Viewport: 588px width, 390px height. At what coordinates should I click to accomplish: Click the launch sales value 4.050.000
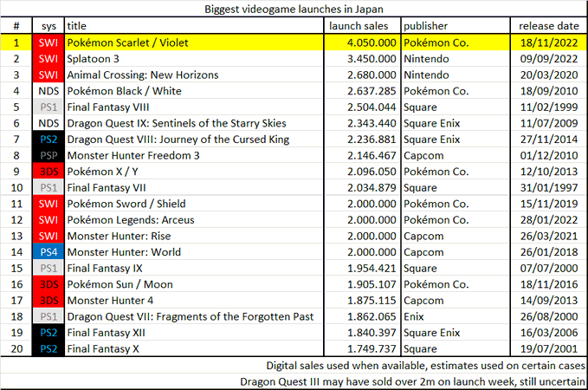pos(372,42)
